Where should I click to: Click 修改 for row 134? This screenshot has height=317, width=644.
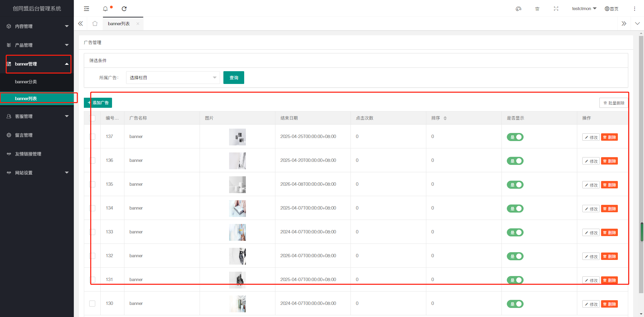coord(591,209)
